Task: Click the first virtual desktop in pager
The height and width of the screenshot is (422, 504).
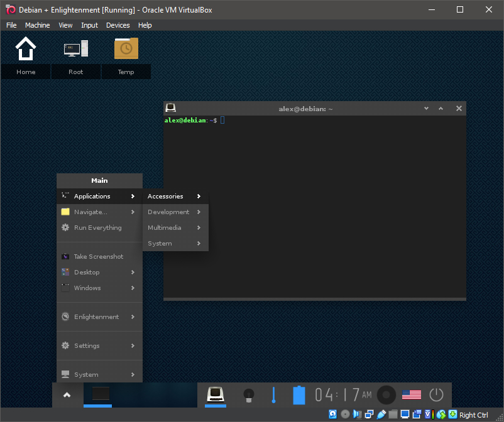Action: [101, 394]
